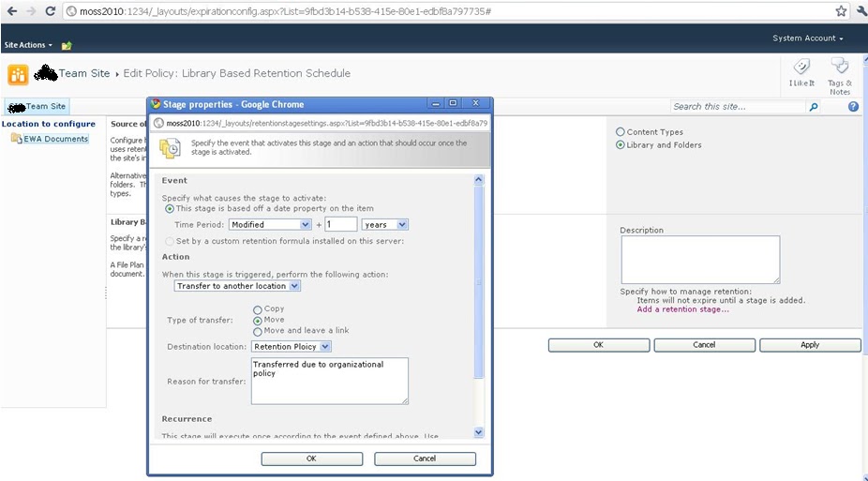Click dialog scrollbar down arrow

pos(479,431)
